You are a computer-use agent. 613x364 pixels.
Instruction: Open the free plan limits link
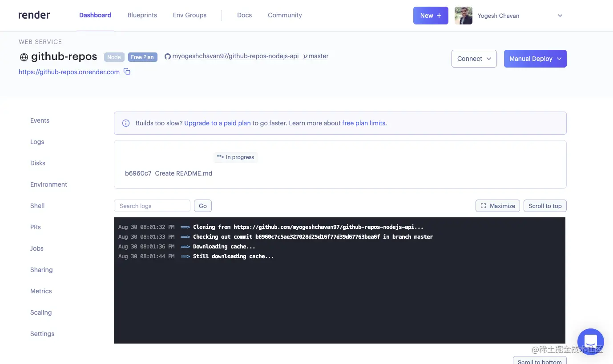pyautogui.click(x=363, y=123)
